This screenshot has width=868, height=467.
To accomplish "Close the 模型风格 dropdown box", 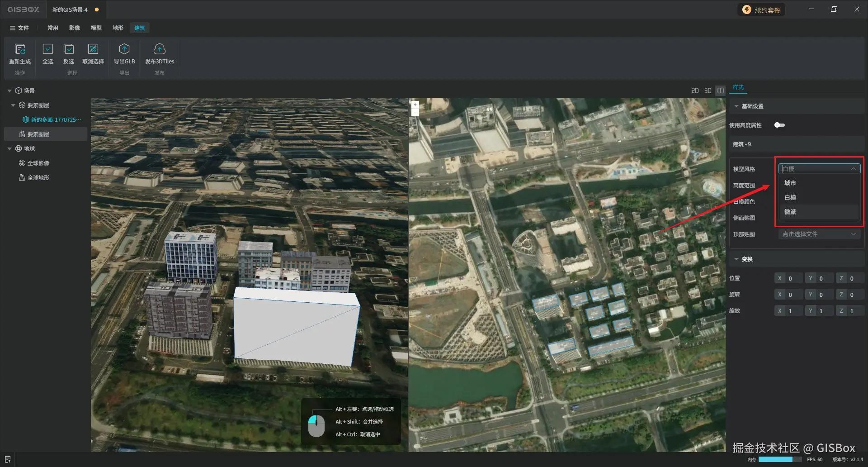I will click(x=819, y=169).
